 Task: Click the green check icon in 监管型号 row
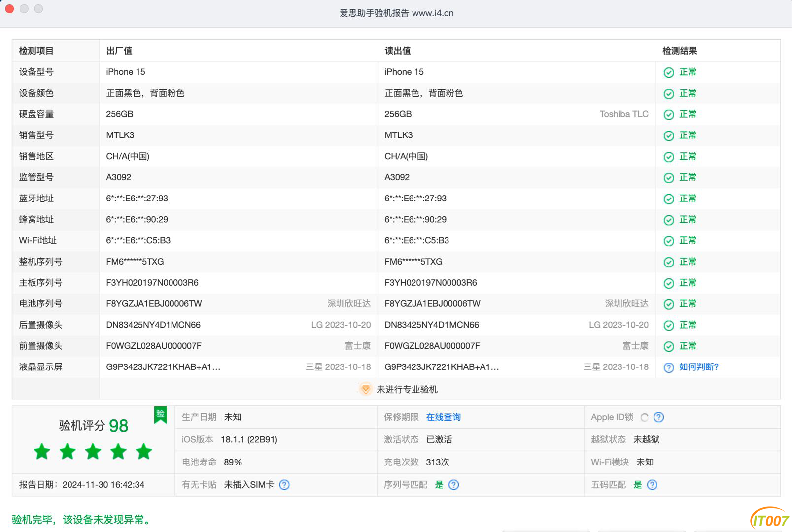[669, 178]
